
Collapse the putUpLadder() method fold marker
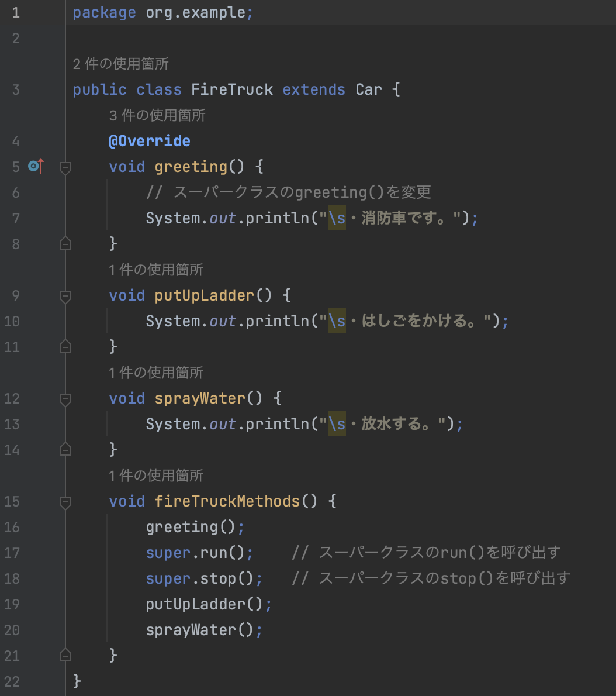point(65,297)
